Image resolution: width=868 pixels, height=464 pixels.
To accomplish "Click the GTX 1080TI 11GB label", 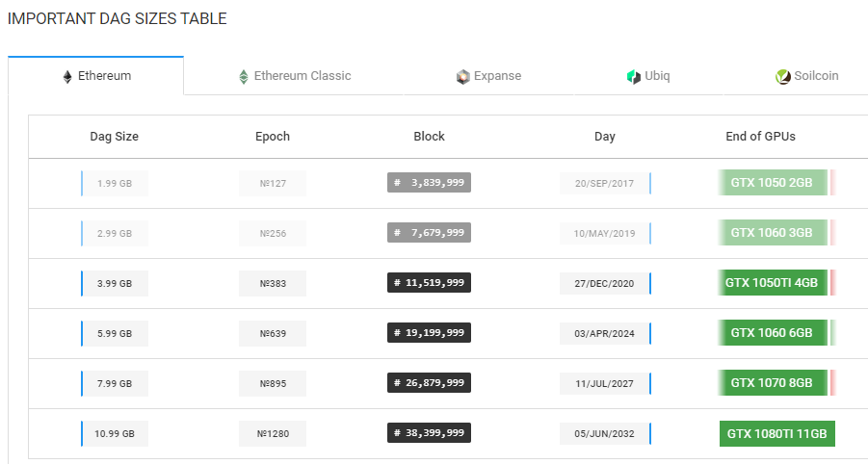I will pyautogui.click(x=777, y=433).
